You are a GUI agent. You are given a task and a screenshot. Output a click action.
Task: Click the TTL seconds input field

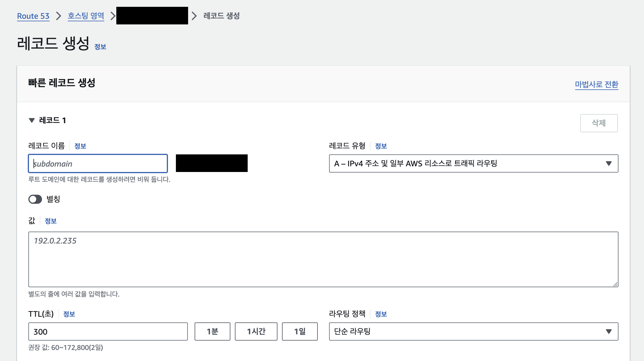(108, 331)
